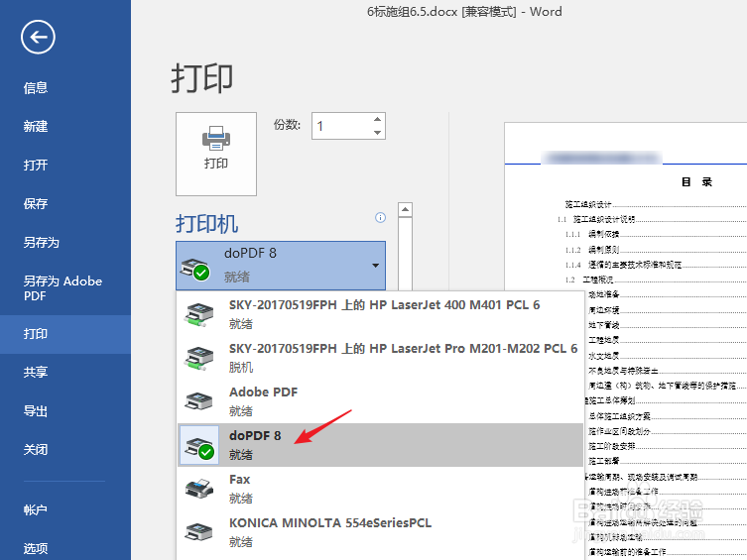Select Fax printer entry

point(380,489)
